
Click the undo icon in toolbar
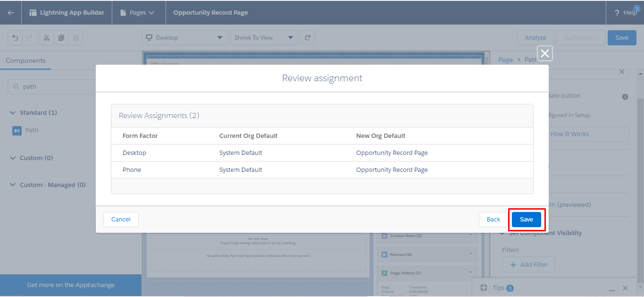pos(15,38)
